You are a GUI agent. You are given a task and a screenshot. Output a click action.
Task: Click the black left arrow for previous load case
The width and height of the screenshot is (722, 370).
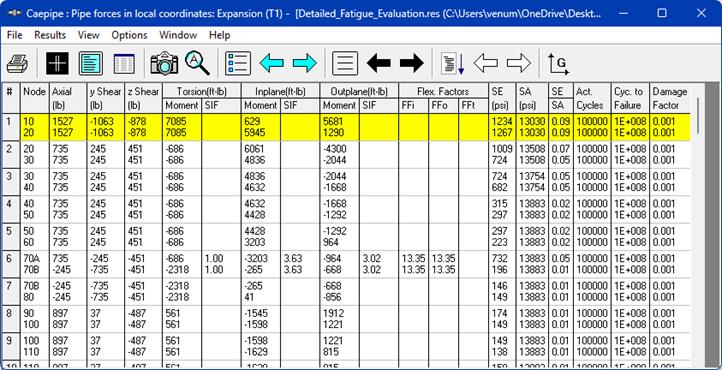click(x=378, y=63)
